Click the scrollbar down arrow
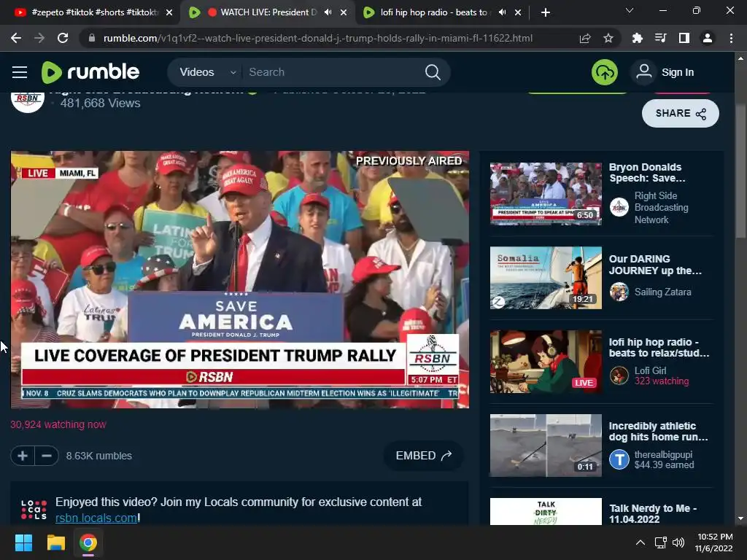The width and height of the screenshot is (747, 560). [x=740, y=518]
